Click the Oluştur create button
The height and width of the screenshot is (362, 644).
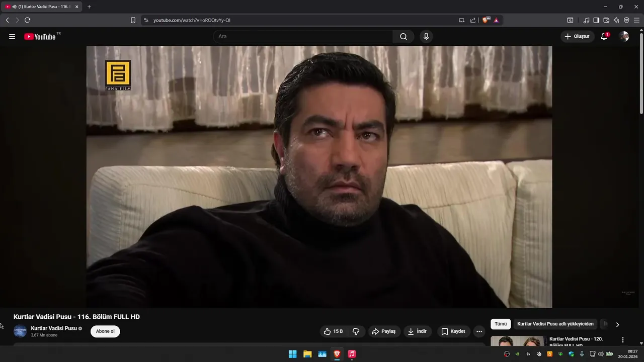click(578, 37)
